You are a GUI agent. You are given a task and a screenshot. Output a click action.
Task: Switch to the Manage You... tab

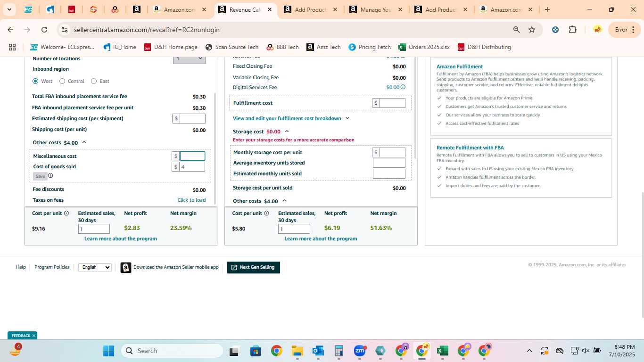pyautogui.click(x=376, y=9)
